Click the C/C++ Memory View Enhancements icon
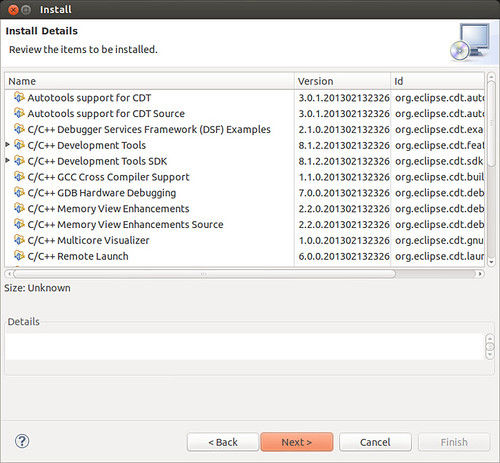 click(x=19, y=208)
